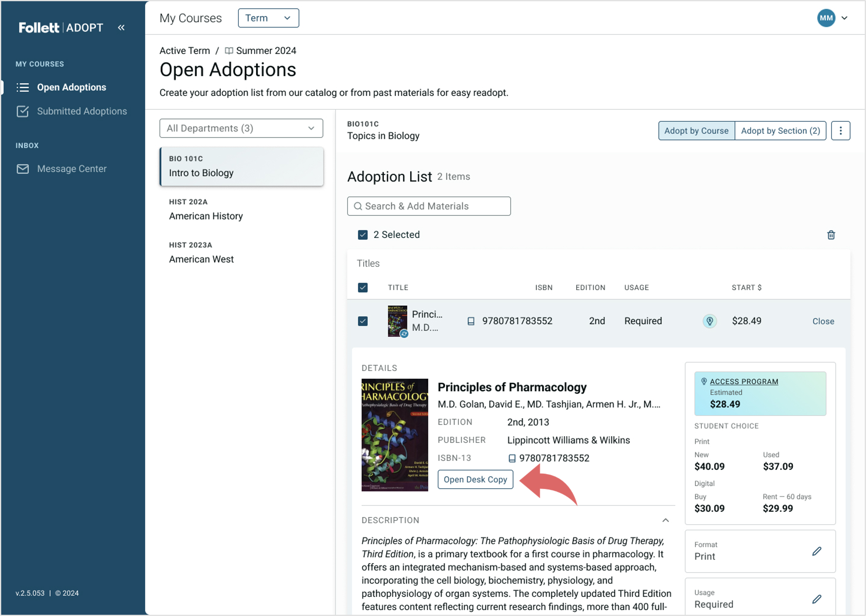Viewport: 866px width, 616px height.
Task: Open the MM user avatar
Action: click(x=826, y=18)
